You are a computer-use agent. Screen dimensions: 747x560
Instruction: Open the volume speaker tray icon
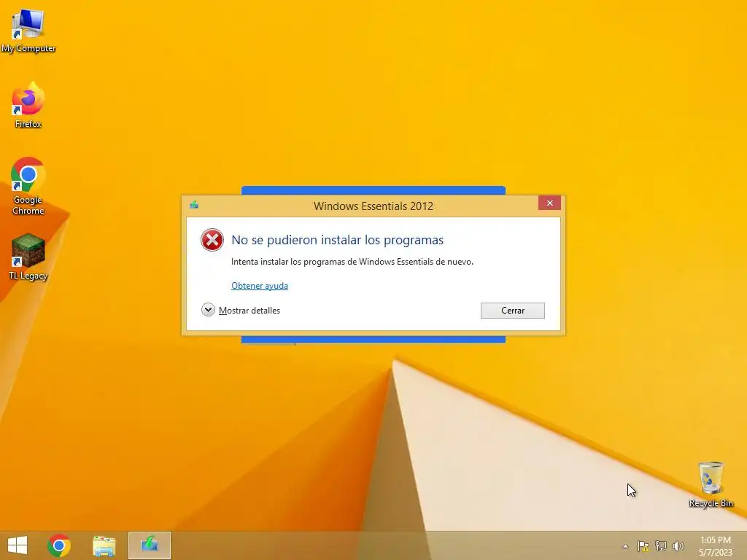coord(678,545)
